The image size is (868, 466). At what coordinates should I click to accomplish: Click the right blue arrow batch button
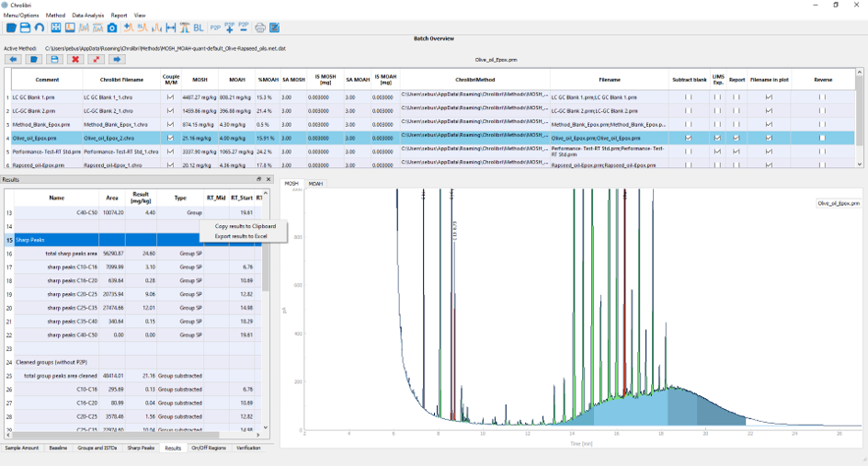click(x=117, y=59)
